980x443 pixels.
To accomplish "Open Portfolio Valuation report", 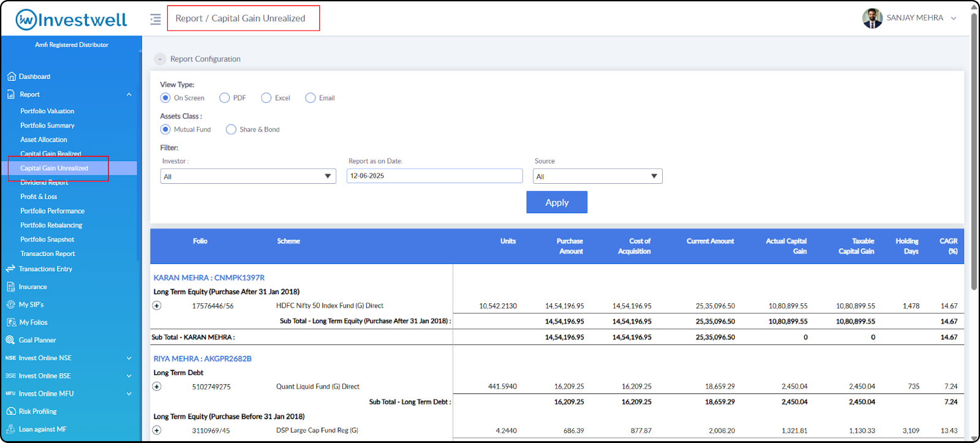I will [x=47, y=111].
